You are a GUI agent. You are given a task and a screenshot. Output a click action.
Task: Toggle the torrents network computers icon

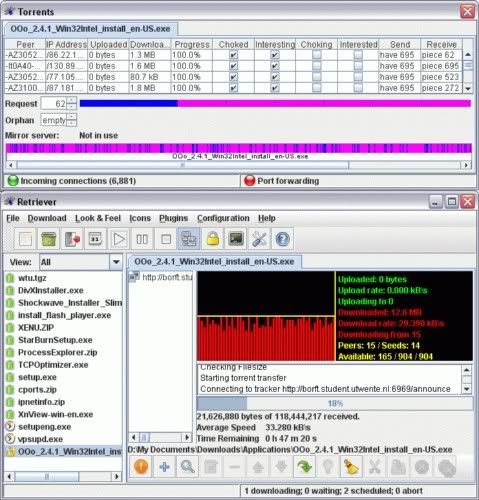(189, 239)
